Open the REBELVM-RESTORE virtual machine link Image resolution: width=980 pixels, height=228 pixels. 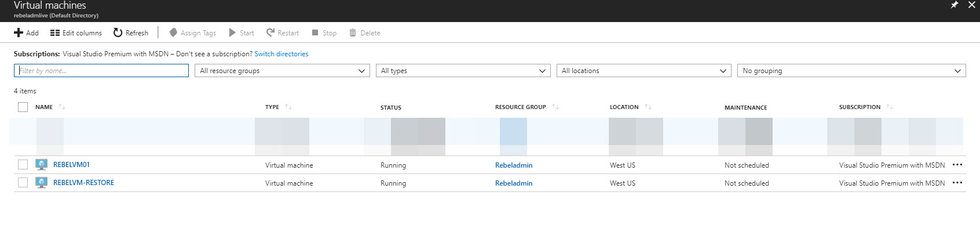pyautogui.click(x=83, y=183)
